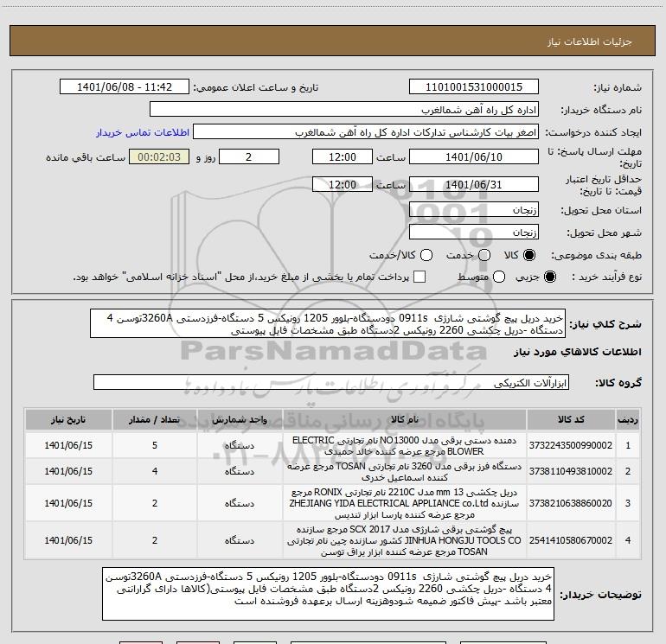This screenshot has width=666, height=644.
Task: Click the announcement date field 1401/06/08 - 11:42
Action: (125, 87)
